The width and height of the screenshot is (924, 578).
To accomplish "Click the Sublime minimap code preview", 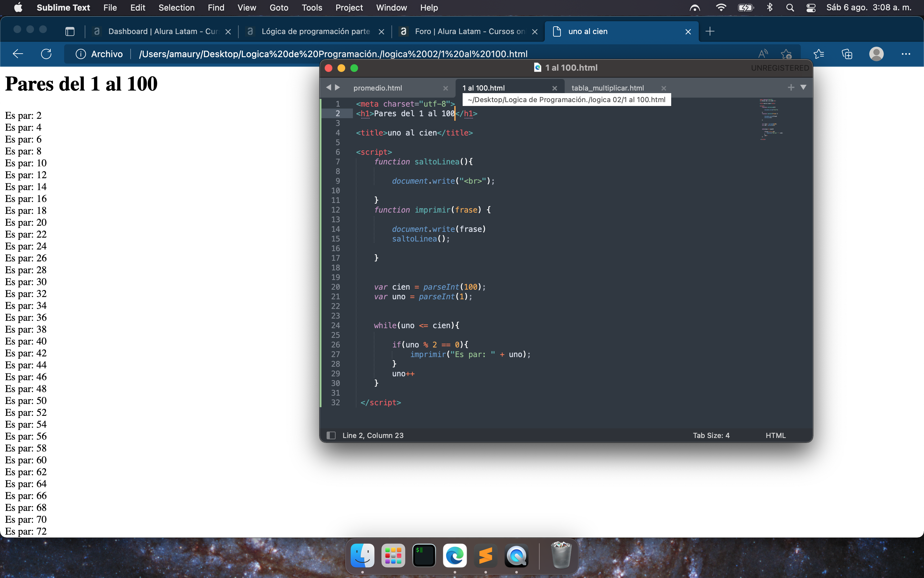I will tap(771, 119).
